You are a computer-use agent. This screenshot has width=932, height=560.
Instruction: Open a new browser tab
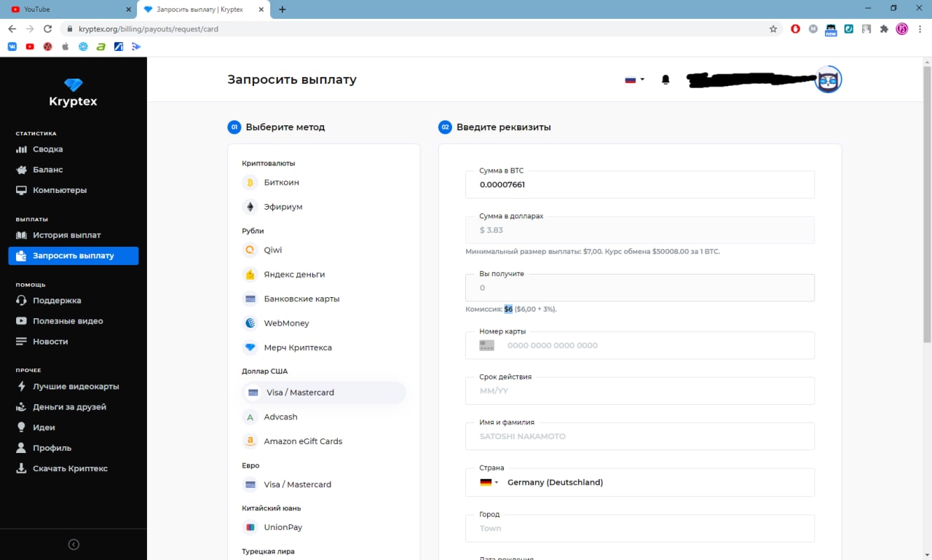[283, 9]
